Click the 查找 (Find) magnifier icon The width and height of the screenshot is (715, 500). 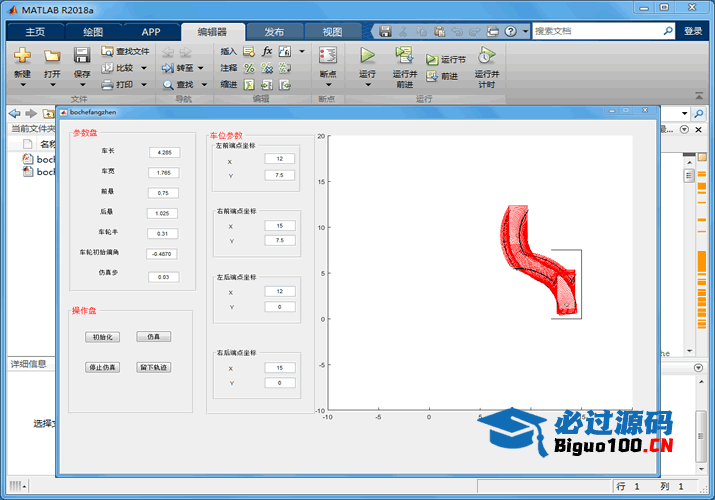[168, 85]
